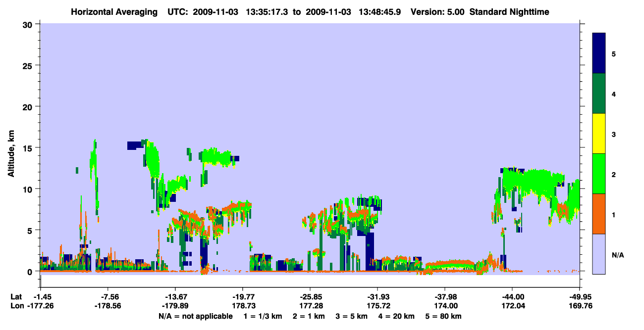Click the y-axis tick label 25
This screenshot has width=644, height=330.
coord(29,65)
